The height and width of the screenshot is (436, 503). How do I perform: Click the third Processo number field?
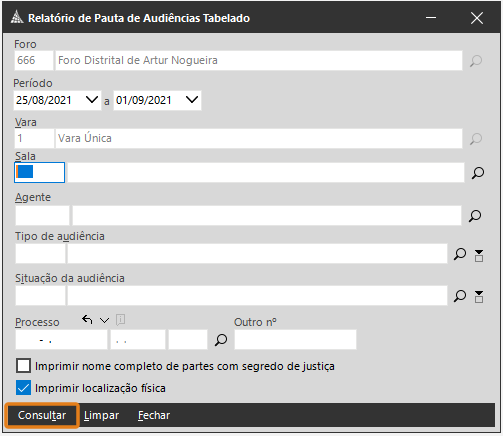point(188,340)
